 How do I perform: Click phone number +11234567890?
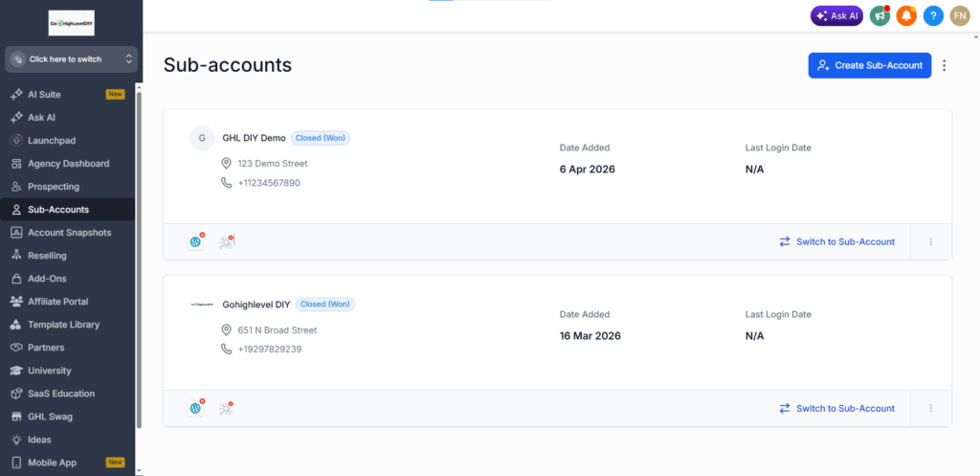[269, 183]
